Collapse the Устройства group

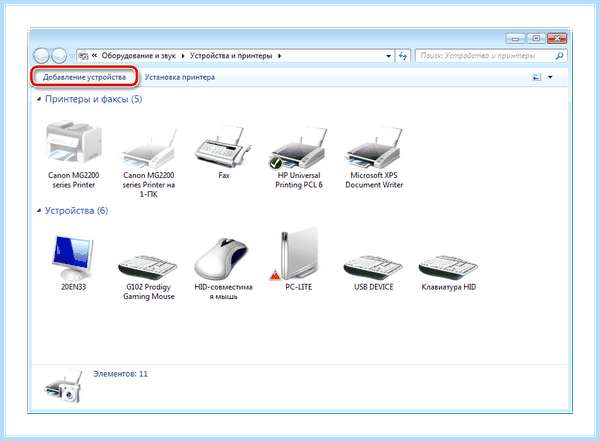tap(39, 211)
